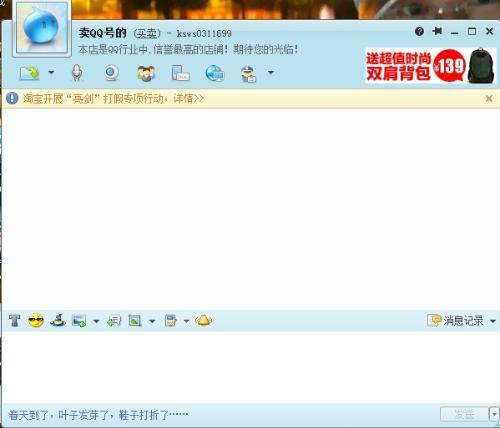Open the help question mark icon
This screenshot has height=428, width=500.
[x=419, y=31]
